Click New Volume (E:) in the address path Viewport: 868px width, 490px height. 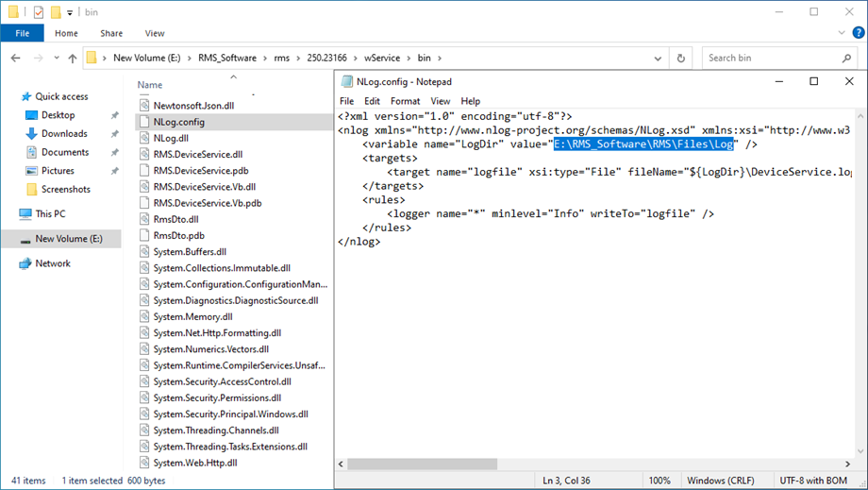(146, 58)
